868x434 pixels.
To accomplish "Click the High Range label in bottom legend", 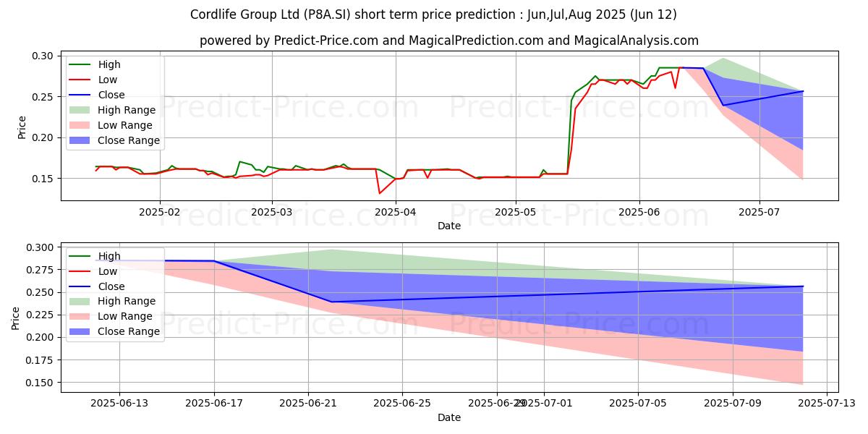I will point(125,301).
